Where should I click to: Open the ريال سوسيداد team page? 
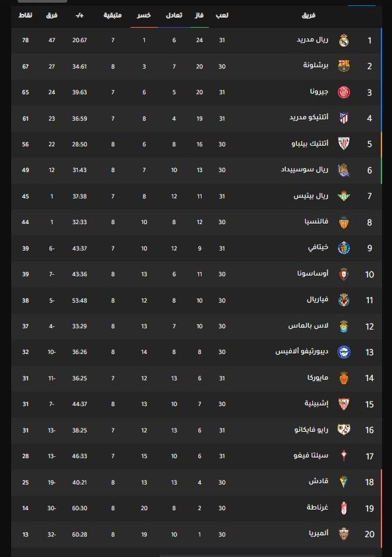point(304,170)
